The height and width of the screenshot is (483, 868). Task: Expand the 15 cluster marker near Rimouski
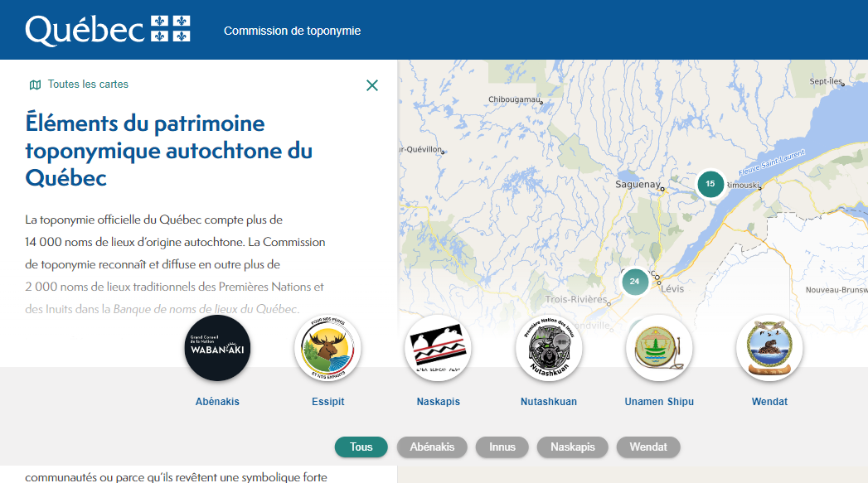coord(710,184)
